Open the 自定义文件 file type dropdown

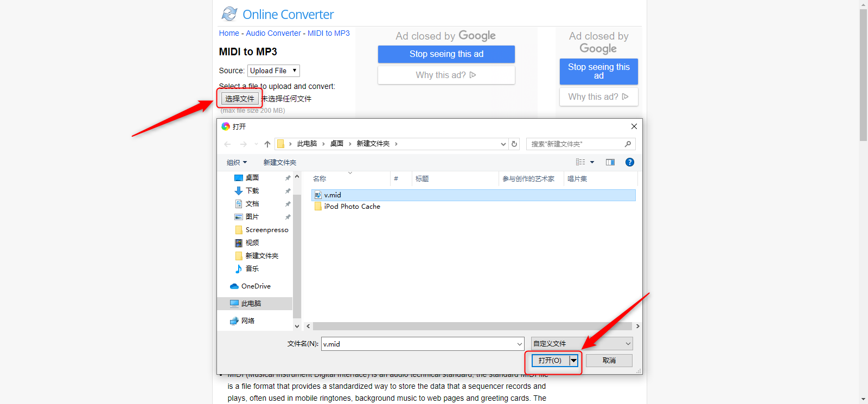pyautogui.click(x=582, y=344)
